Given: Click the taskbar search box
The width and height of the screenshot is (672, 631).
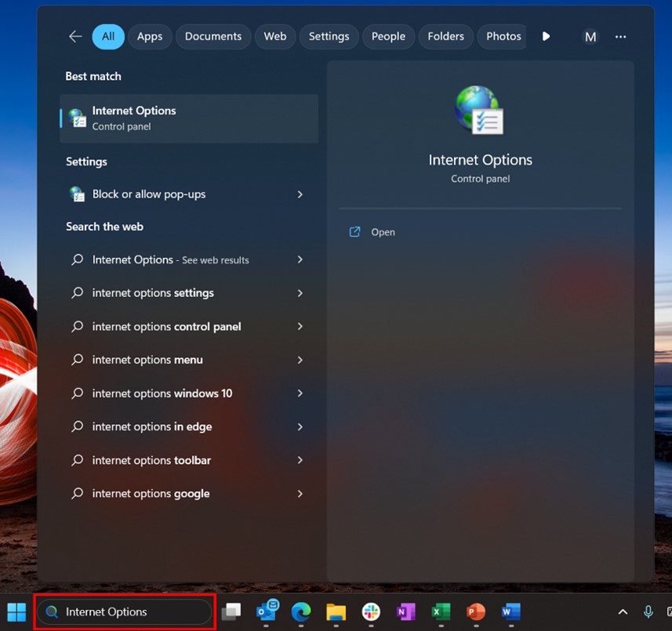Looking at the screenshot, I should (125, 611).
